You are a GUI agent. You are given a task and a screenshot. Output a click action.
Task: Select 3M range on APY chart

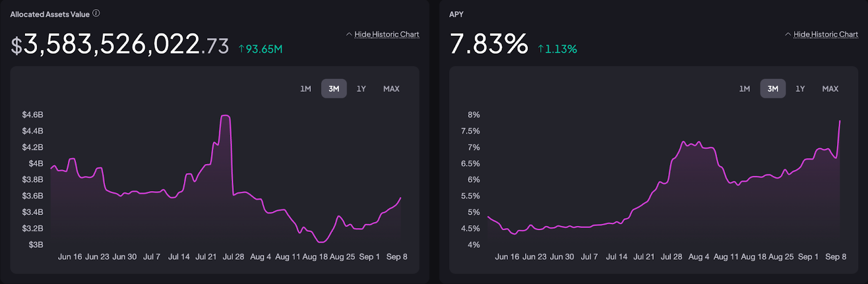pyautogui.click(x=773, y=89)
